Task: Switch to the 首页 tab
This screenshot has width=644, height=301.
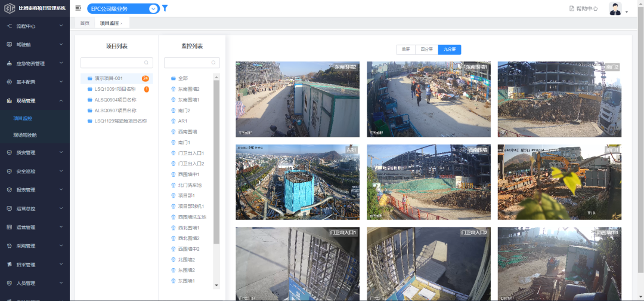Action: [x=85, y=23]
